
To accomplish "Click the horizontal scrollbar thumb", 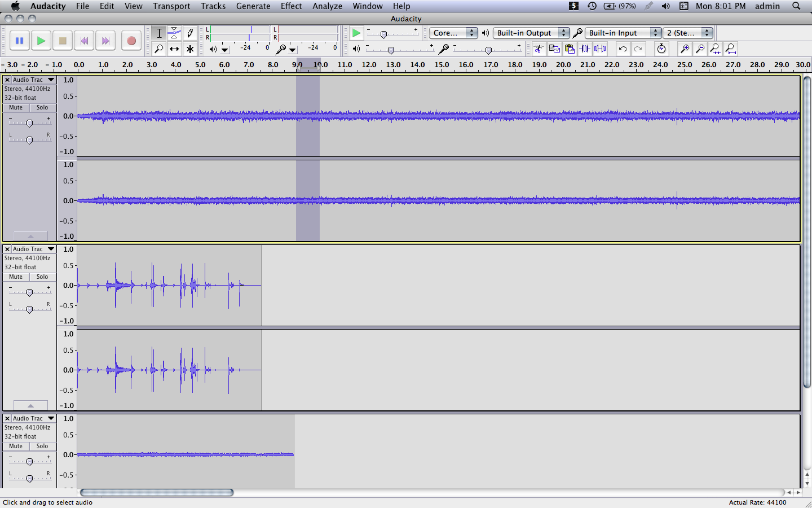I will point(157,493).
